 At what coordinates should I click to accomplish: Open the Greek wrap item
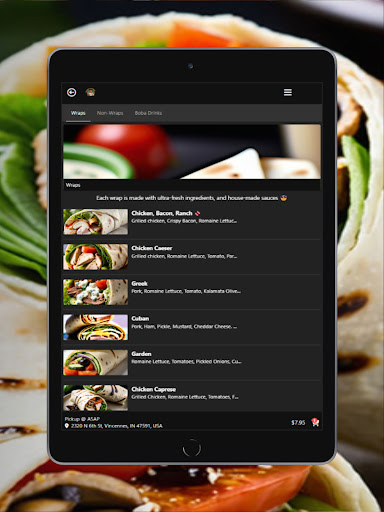192,292
